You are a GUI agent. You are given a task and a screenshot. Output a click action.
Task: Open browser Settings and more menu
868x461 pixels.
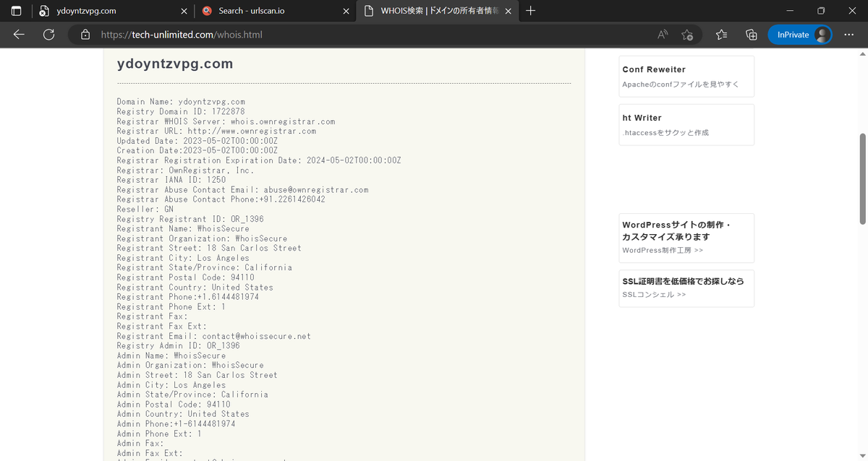(849, 35)
